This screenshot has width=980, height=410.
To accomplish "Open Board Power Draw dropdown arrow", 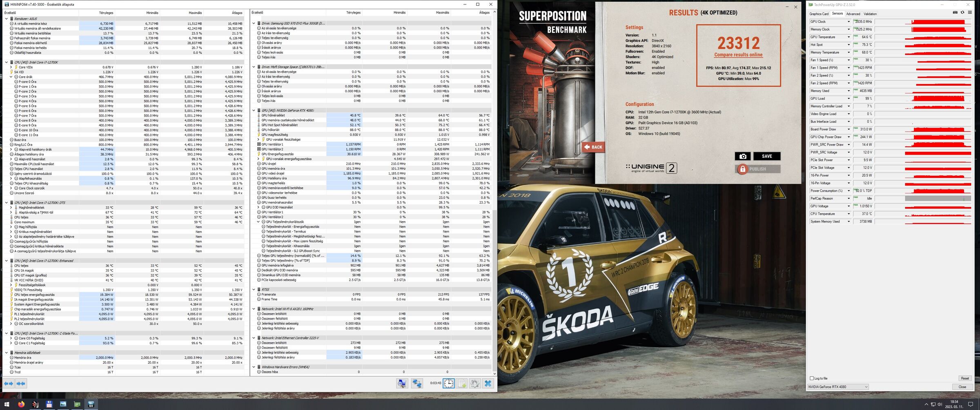I will click(849, 129).
